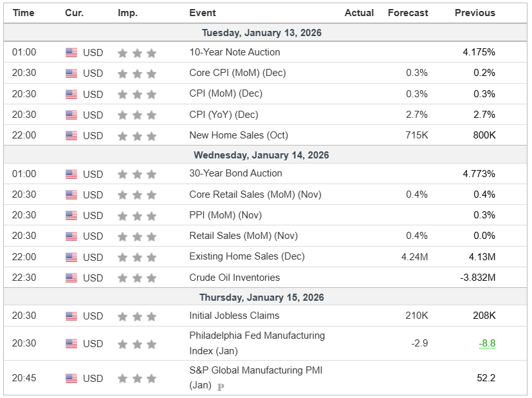Click the US flag in 10-Year Note Auction row
This screenshot has height=398, width=532.
71,53
